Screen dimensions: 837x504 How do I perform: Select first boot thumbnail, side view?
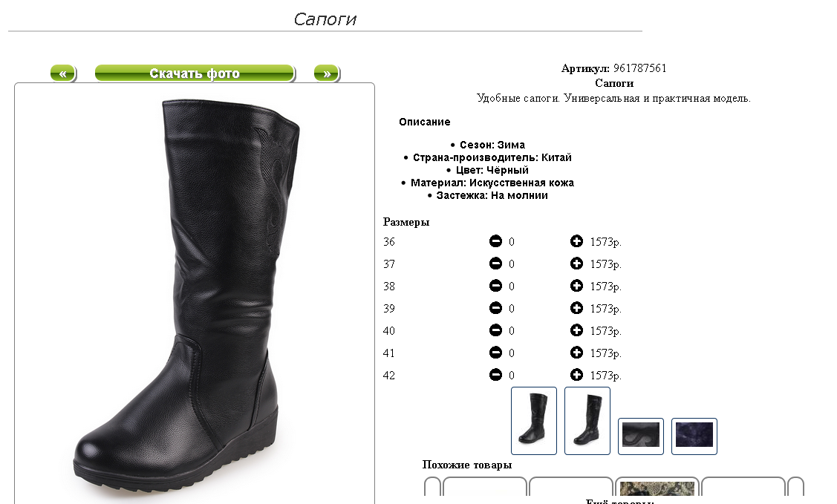click(x=534, y=421)
